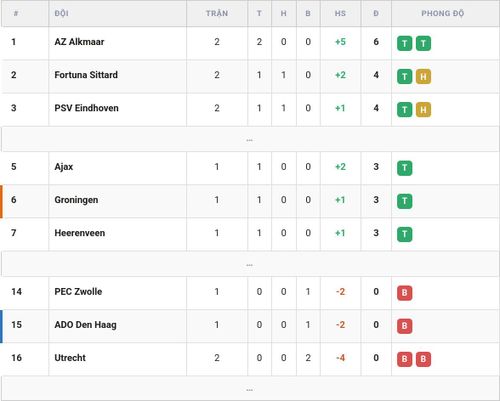Expand hidden rows below Utrecht

pyautogui.click(x=250, y=389)
